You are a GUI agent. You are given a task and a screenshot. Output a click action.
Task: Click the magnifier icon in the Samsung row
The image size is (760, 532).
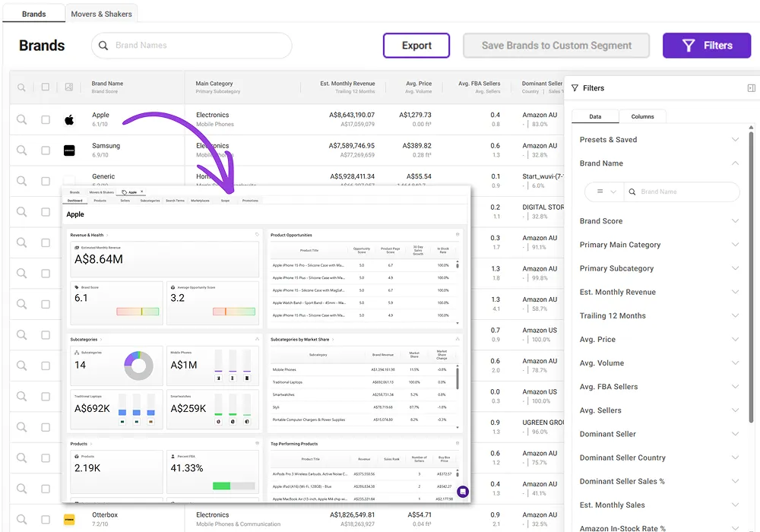pos(22,150)
